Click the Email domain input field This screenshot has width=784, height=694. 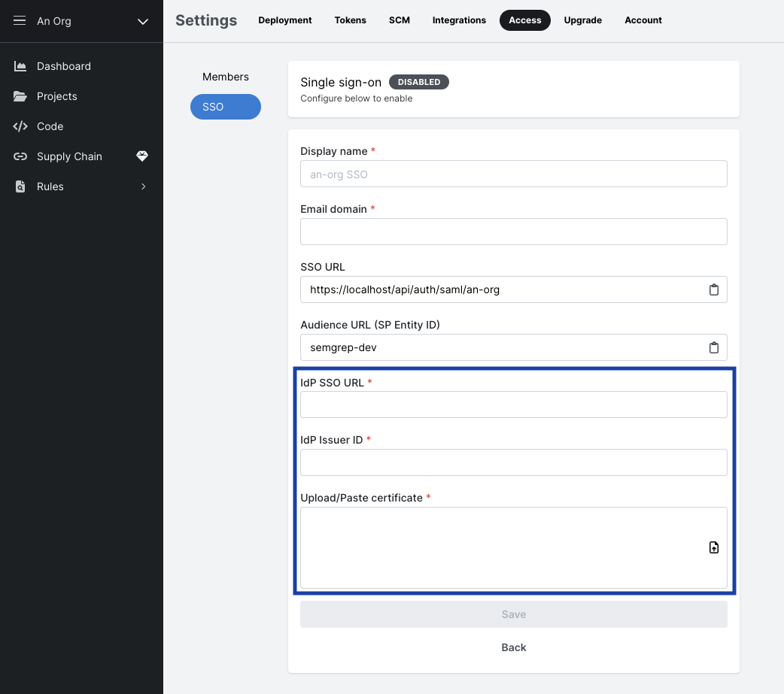tap(513, 232)
